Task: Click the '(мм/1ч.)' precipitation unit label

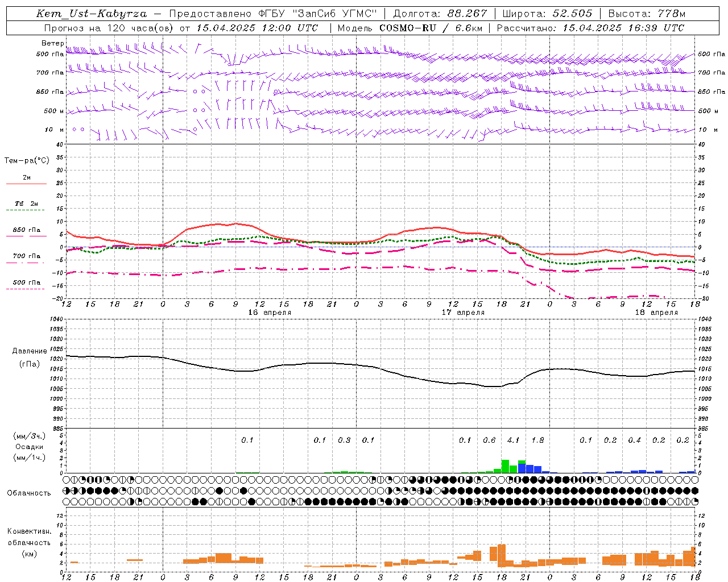Action: [x=29, y=458]
